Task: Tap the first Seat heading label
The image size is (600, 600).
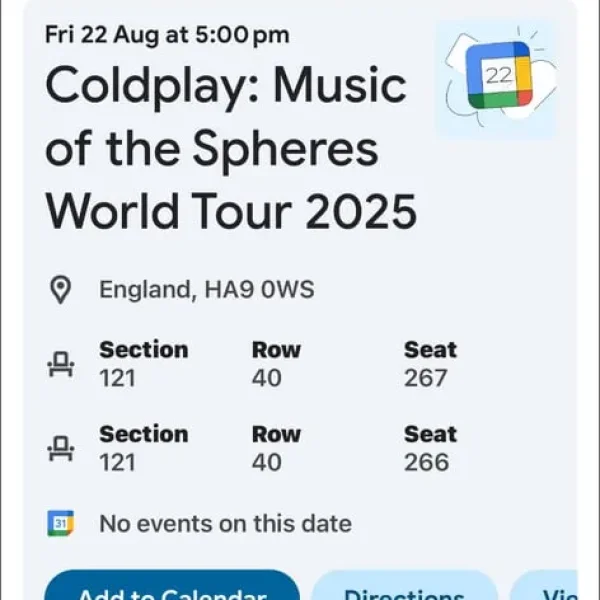Action: click(430, 350)
